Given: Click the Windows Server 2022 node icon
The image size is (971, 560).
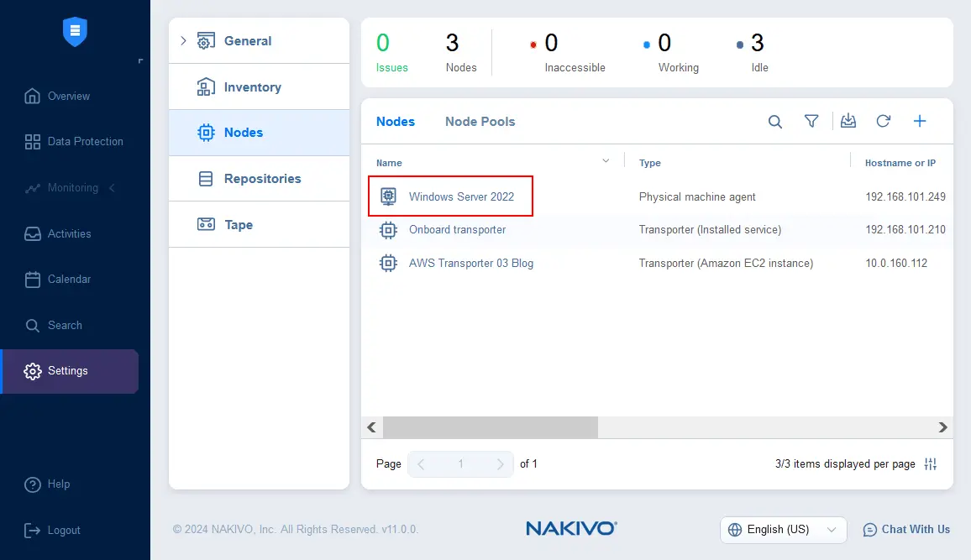Looking at the screenshot, I should click(388, 196).
